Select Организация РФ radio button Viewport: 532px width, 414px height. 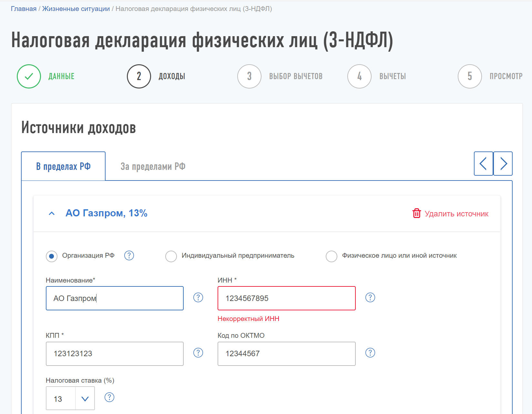tap(52, 256)
